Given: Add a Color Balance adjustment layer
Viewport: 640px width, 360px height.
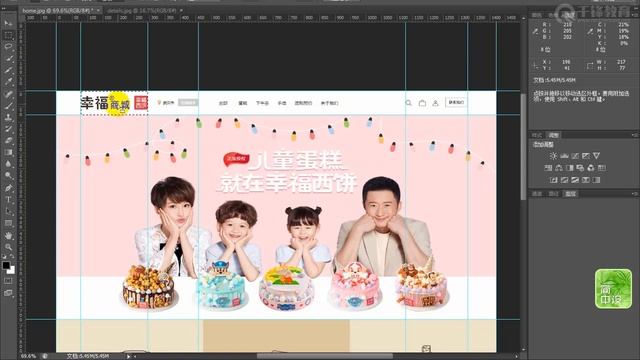Looking at the screenshot, I should 559,168.
